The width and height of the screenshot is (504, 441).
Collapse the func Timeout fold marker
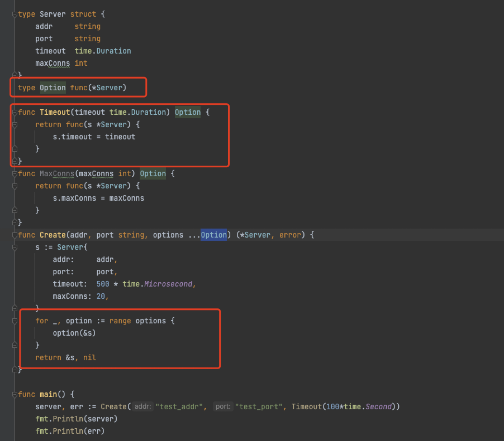tap(15, 112)
